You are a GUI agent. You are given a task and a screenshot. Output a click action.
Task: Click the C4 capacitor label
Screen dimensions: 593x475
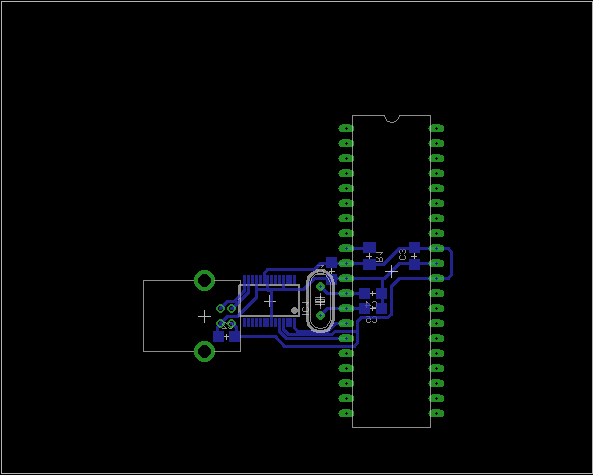pos(371,304)
